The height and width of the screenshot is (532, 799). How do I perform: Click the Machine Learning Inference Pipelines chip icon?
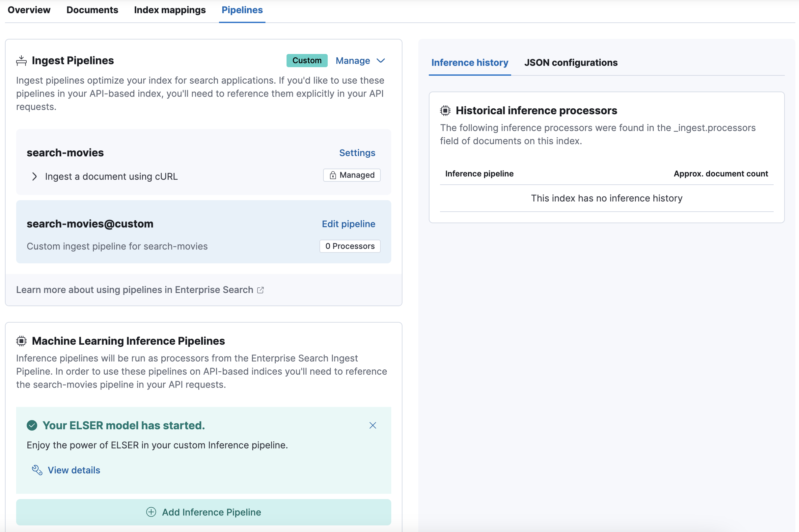(21, 341)
